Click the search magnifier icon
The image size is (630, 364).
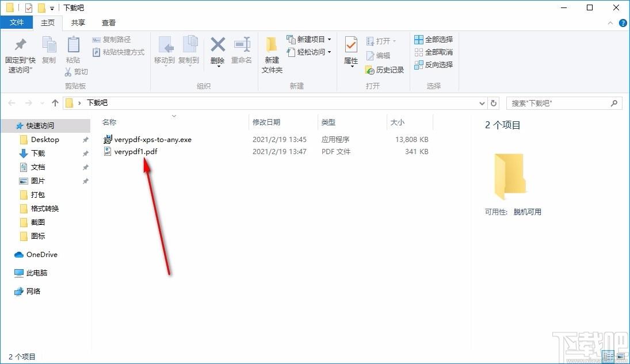614,104
